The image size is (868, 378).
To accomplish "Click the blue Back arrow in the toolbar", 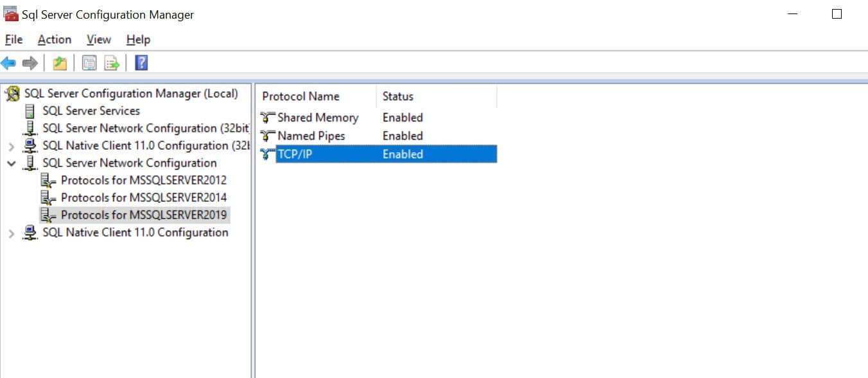I will (8, 63).
